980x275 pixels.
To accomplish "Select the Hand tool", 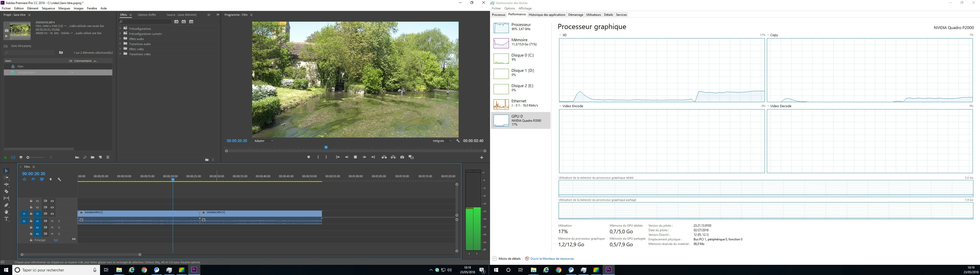I will [x=6, y=212].
